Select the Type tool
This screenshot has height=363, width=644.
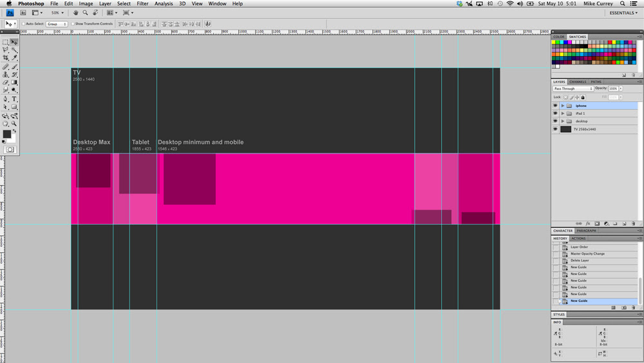[14, 99]
